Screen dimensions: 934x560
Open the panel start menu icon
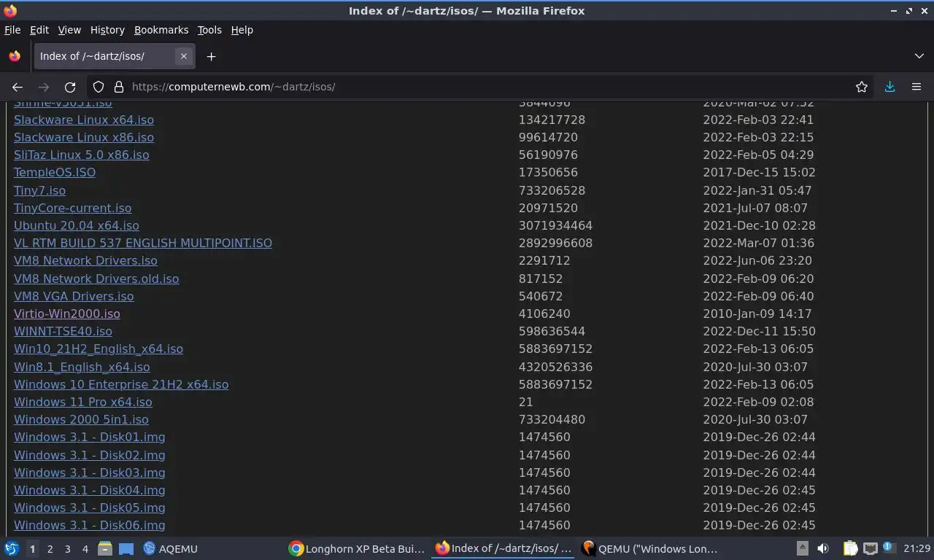click(12, 548)
